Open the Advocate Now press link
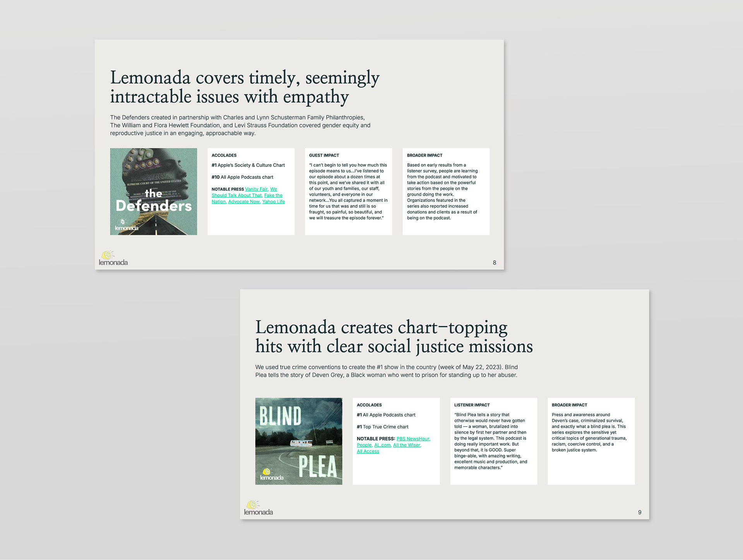 [244, 201]
